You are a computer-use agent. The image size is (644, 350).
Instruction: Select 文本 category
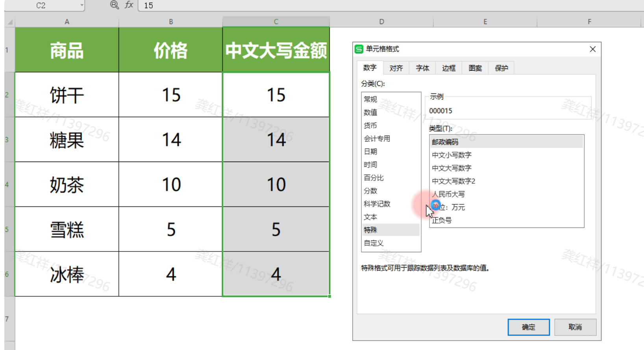[x=391, y=217]
